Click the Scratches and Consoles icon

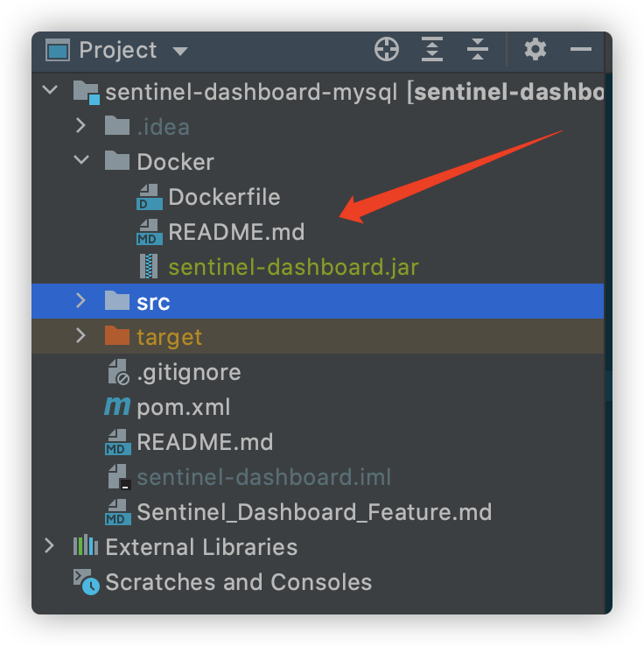pos(86,582)
